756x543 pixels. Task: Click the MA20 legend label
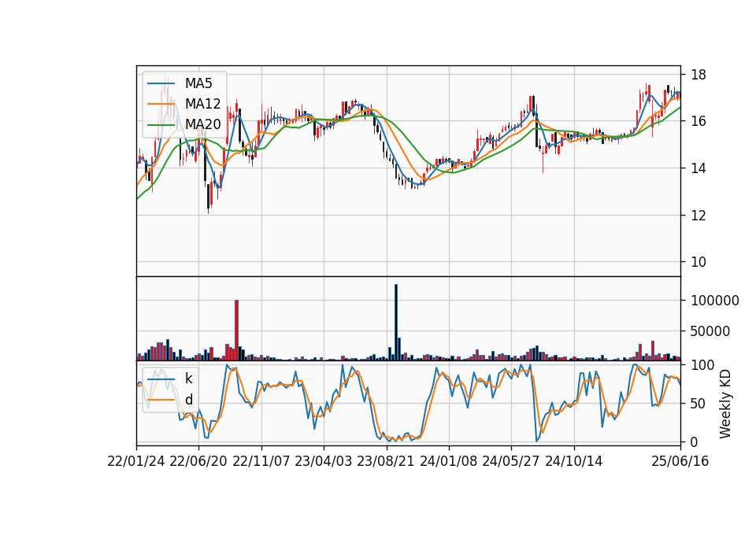(202, 124)
